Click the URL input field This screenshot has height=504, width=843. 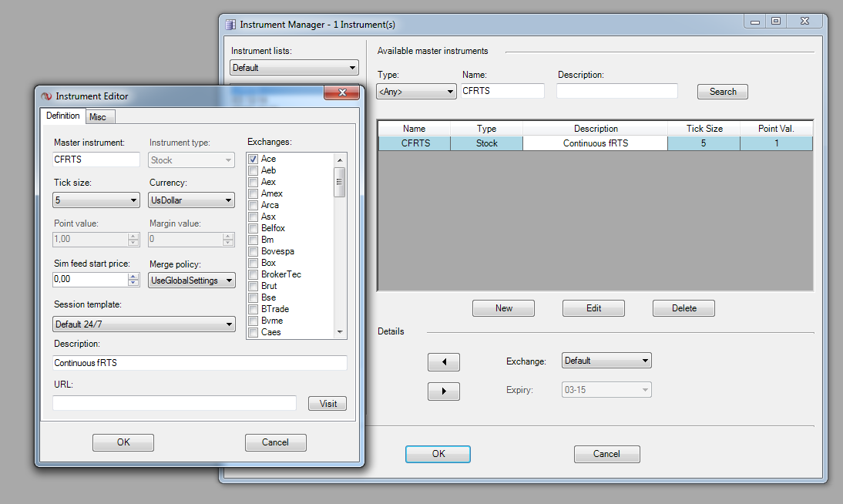175,403
